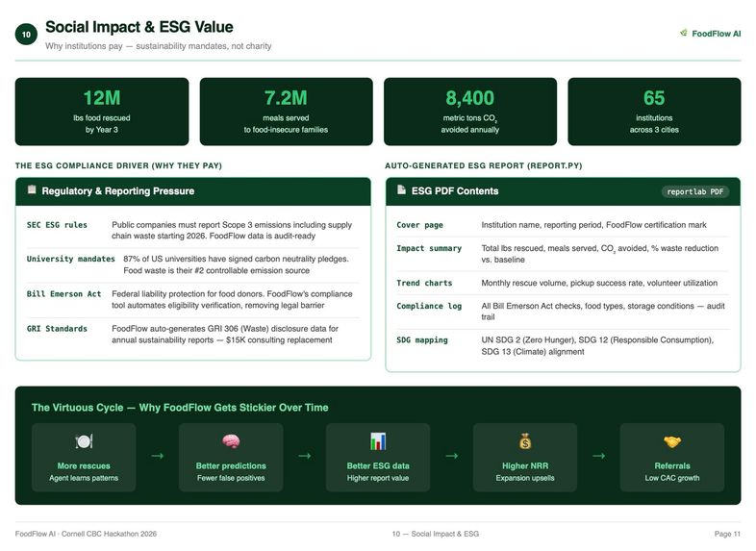Click the 'SDG mapping' label
Viewport: 756px width, 551px height.
point(422,339)
